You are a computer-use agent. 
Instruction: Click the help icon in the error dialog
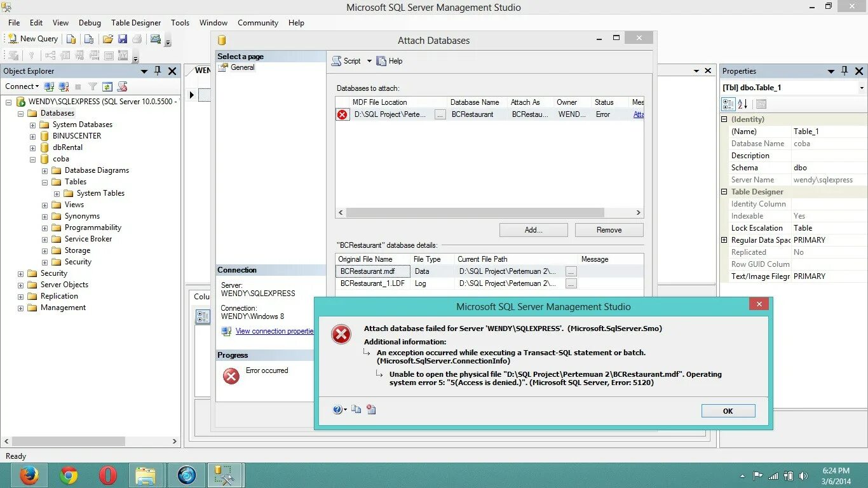pyautogui.click(x=338, y=410)
